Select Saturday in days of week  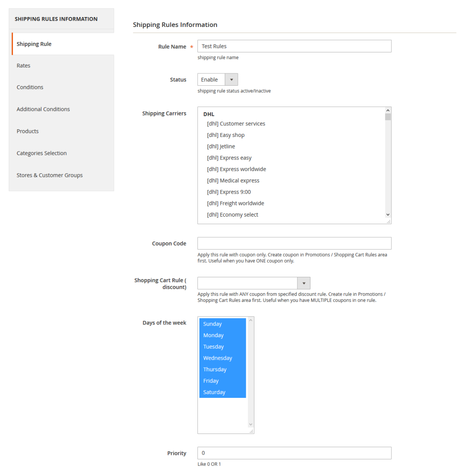pyautogui.click(x=214, y=392)
